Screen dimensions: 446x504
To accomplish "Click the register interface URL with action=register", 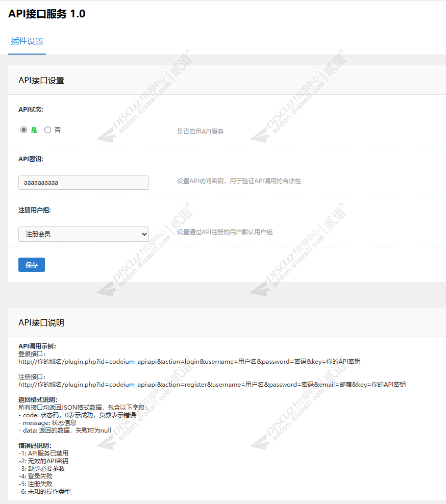I will [212, 385].
